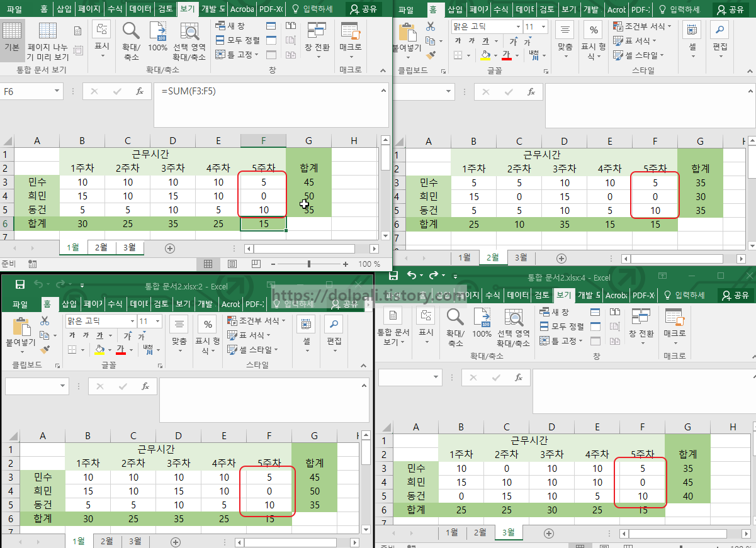Adjust zoom slider in top-left status bar

click(x=308, y=264)
